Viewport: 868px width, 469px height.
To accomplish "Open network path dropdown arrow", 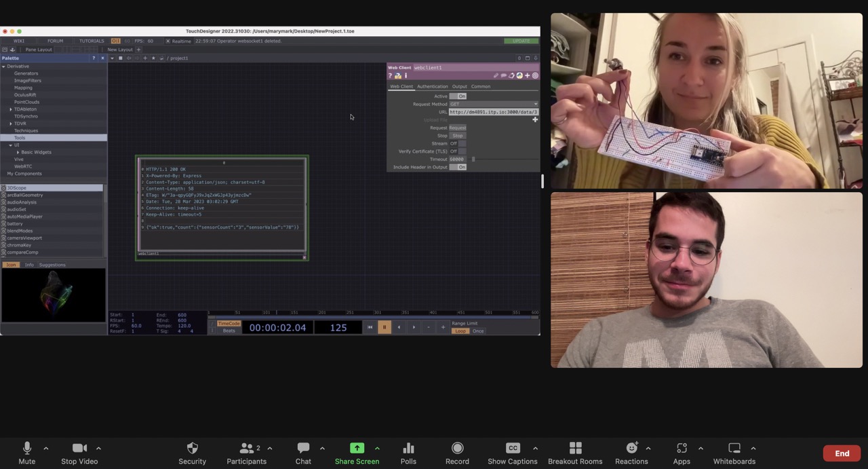I will pos(113,58).
